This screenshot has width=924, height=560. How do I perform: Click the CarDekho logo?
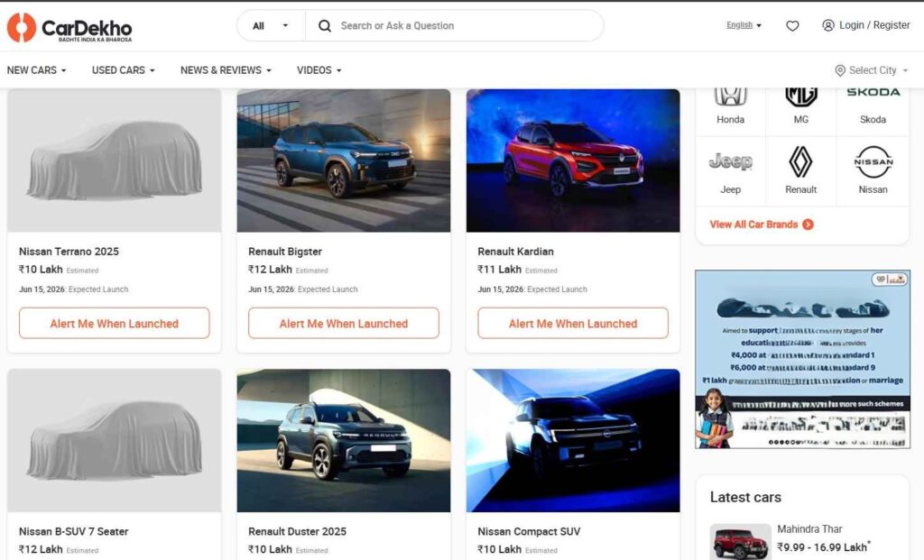[69, 28]
